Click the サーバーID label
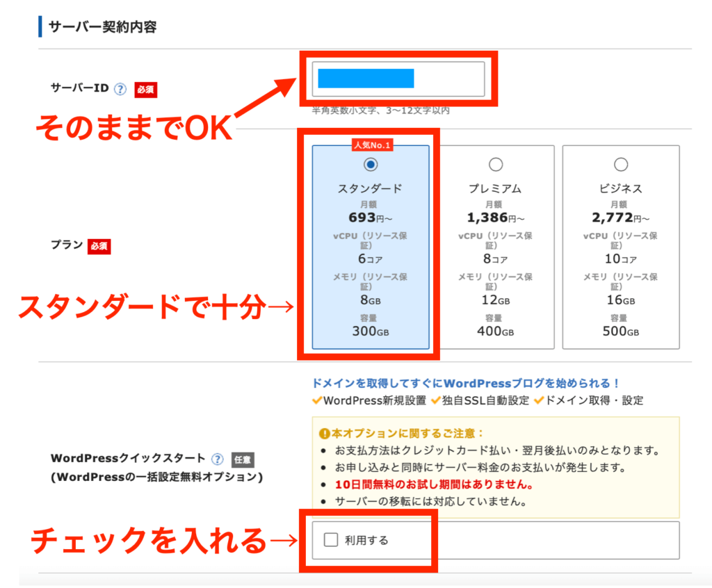 pos(79,88)
